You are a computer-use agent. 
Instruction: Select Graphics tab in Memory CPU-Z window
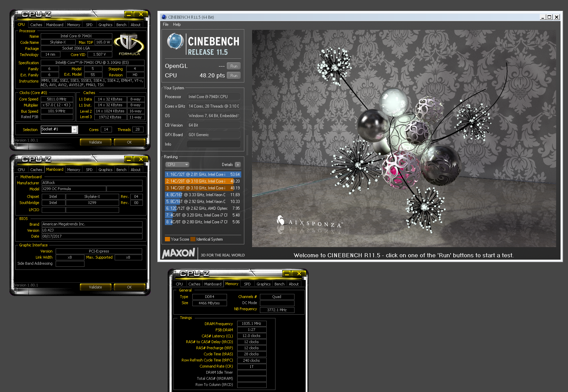click(263, 284)
